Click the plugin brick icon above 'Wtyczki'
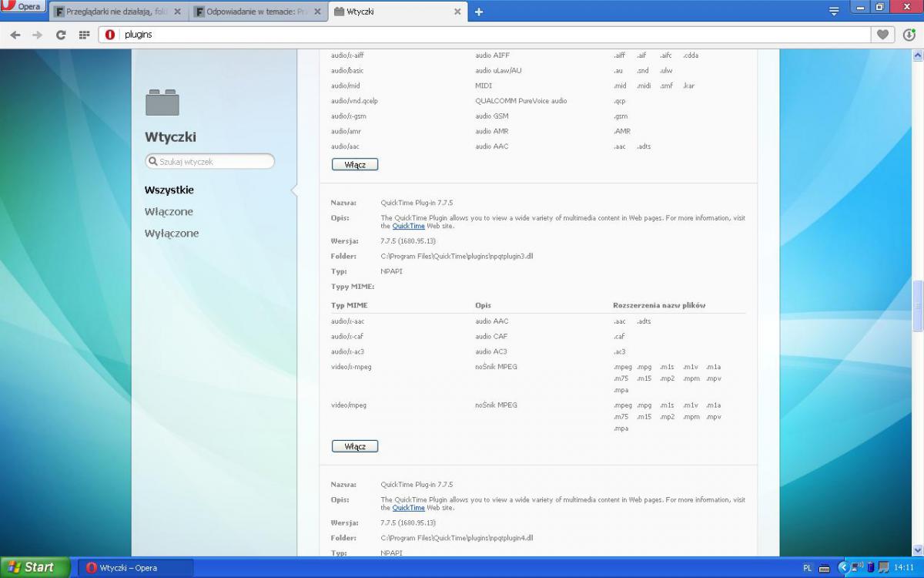Image resolution: width=924 pixels, height=578 pixels. pos(162,102)
